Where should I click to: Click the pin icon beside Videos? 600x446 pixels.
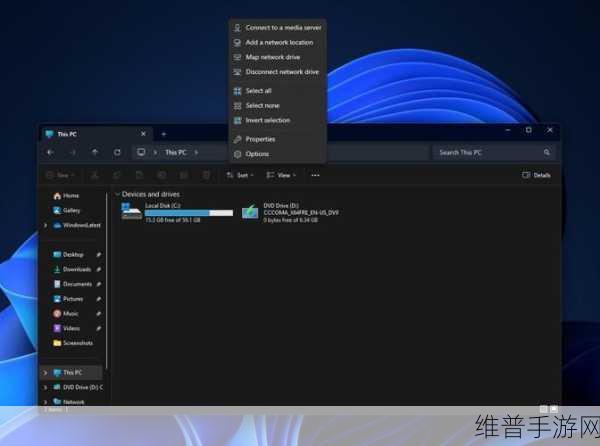point(99,329)
